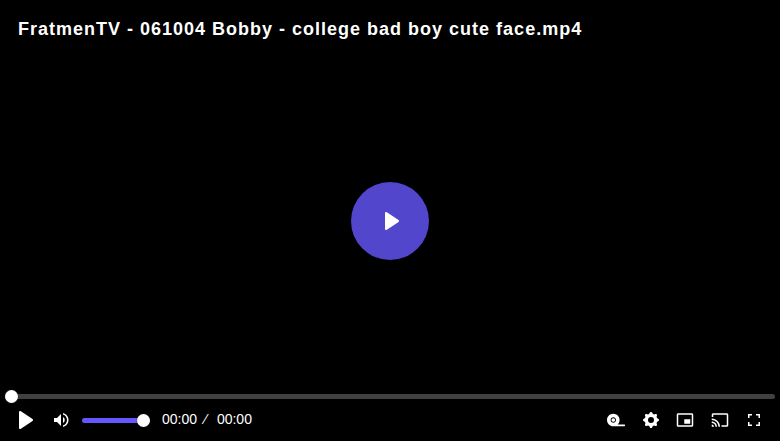Click the far right end of the seek bar

coord(771,396)
